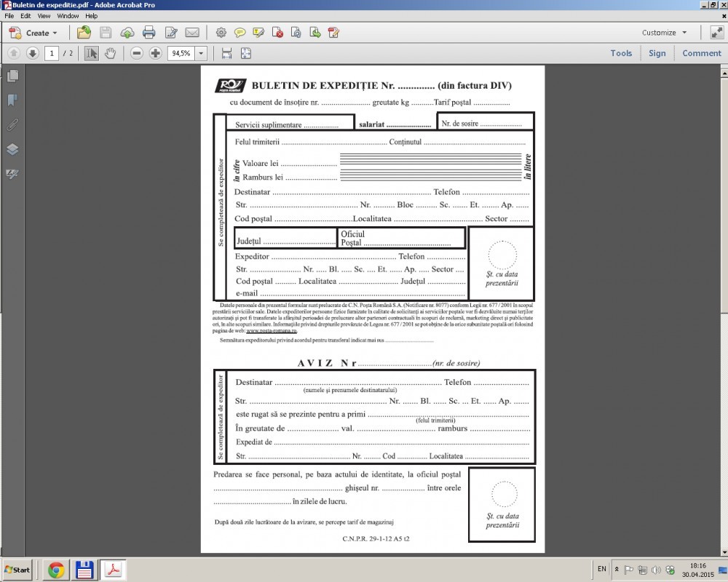Click the cloud upload icon
Viewport: 728px width, 582px height.
click(x=127, y=33)
